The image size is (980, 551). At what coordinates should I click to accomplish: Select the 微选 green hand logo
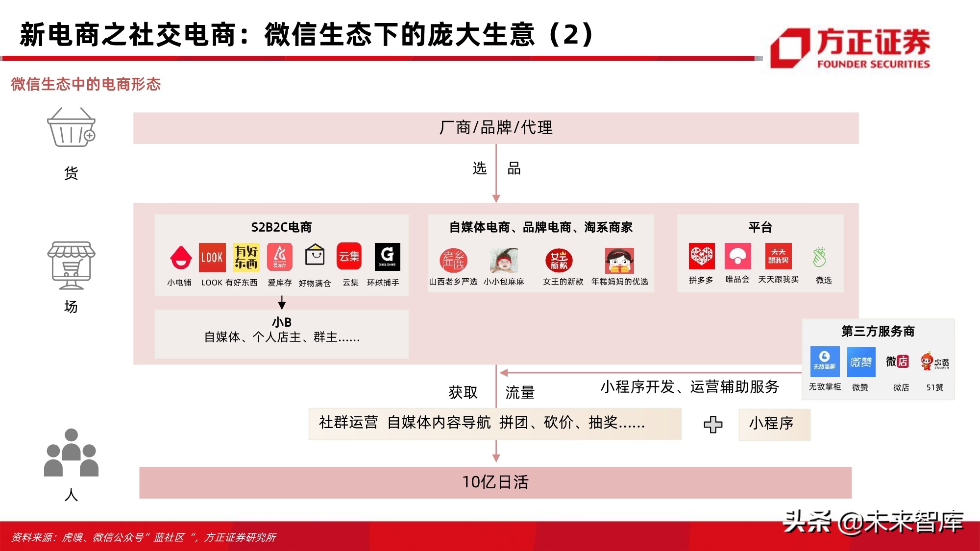coord(820,257)
